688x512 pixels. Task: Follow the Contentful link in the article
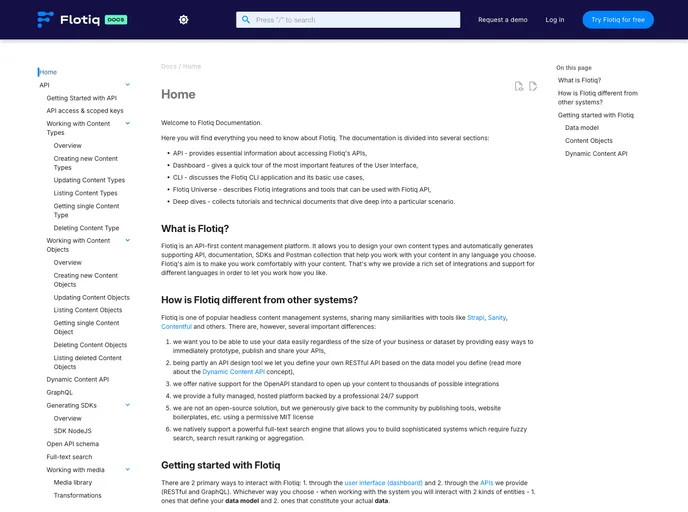click(176, 326)
